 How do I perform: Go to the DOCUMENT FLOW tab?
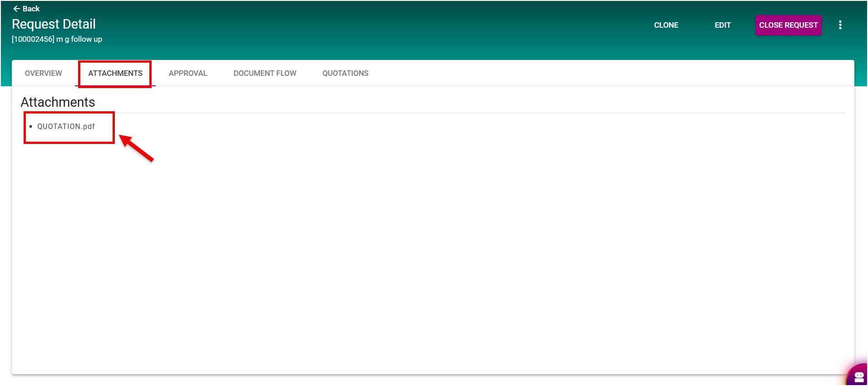click(x=265, y=73)
